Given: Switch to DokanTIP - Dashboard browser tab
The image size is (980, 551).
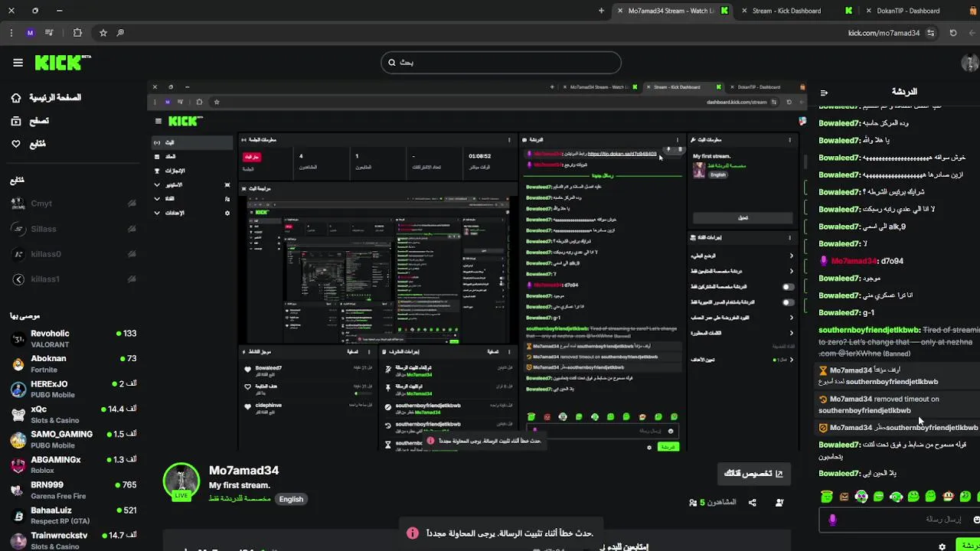Looking at the screenshot, I should (x=908, y=11).
